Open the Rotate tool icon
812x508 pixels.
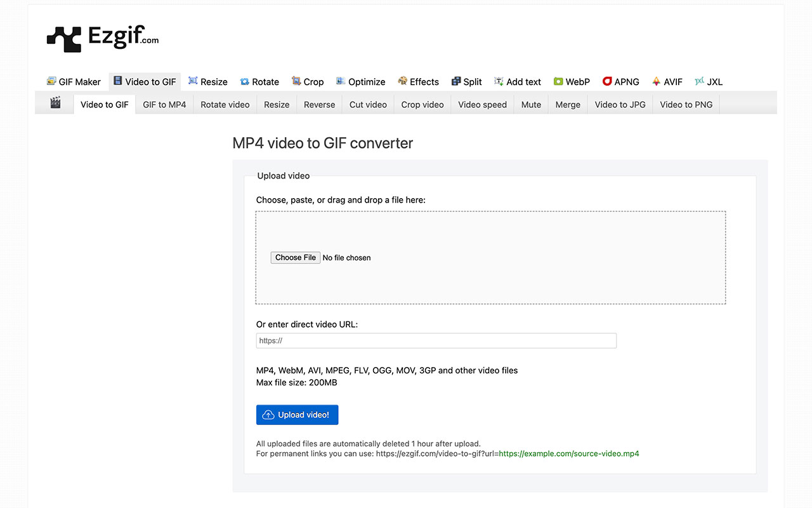244,81
